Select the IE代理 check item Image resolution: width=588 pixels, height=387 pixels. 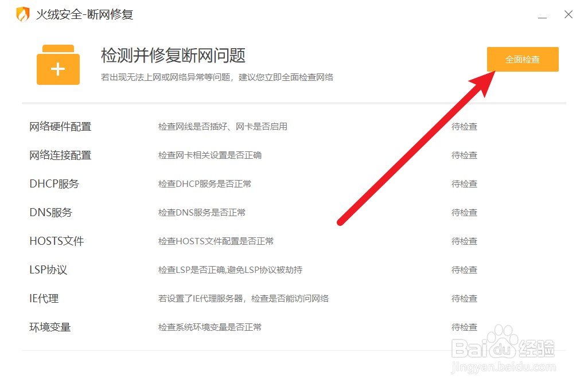43,298
